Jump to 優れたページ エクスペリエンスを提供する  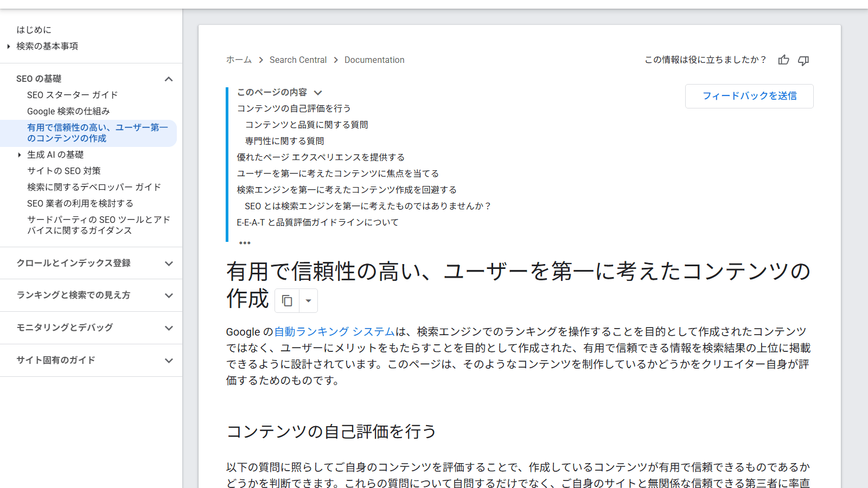pyautogui.click(x=321, y=157)
